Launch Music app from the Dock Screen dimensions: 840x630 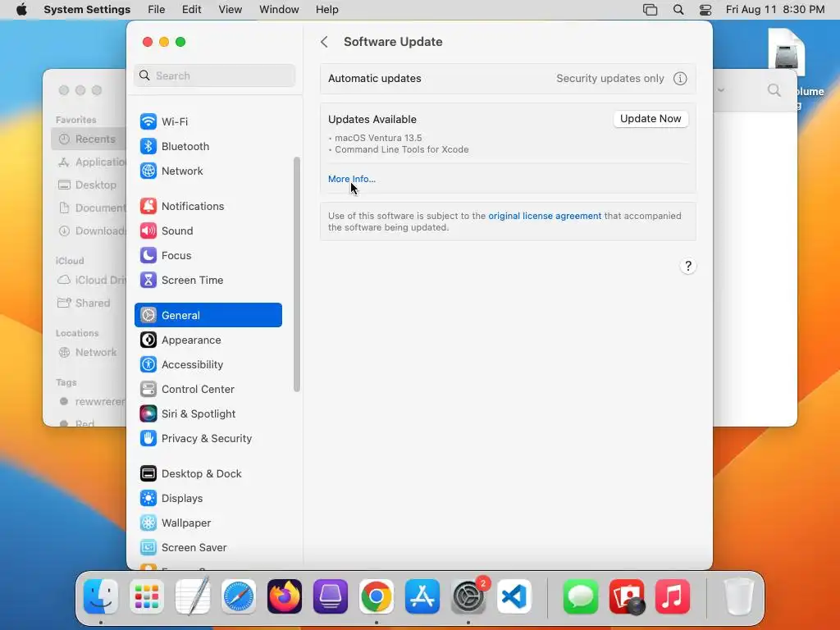pyautogui.click(x=673, y=596)
